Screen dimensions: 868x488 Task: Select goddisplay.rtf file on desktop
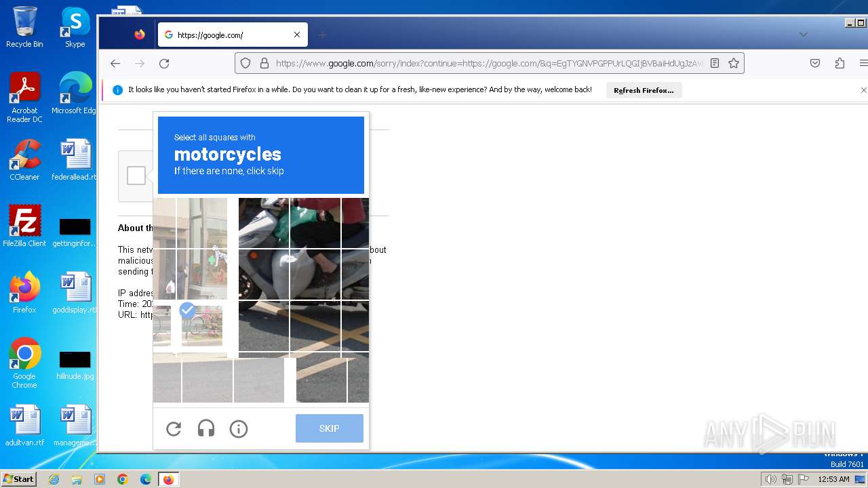(x=75, y=293)
